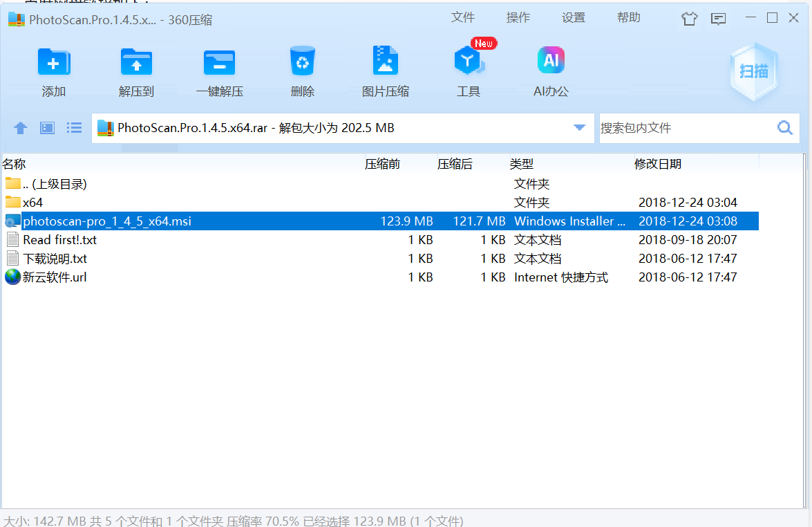Viewport: 812px width, 527px height.
Task: Switch to detailed list view mode
Action: pos(74,127)
